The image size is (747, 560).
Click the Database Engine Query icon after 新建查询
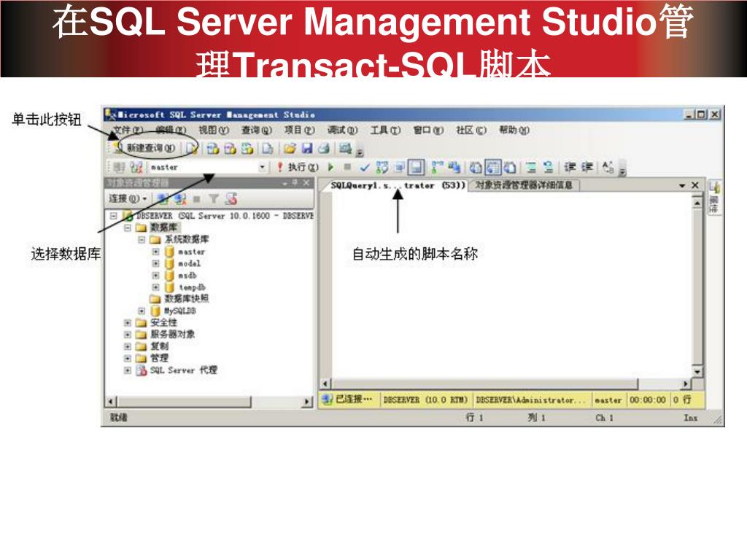click(192, 149)
